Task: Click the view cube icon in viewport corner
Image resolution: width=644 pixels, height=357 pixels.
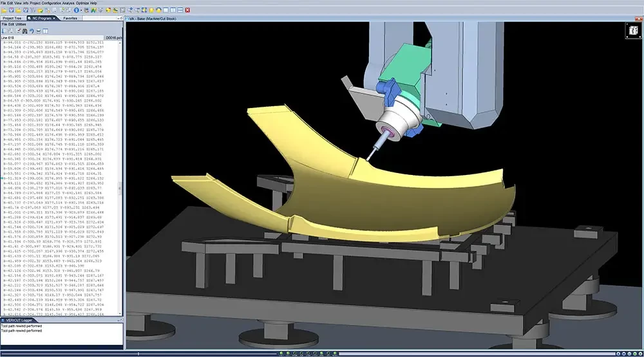Action: [x=629, y=32]
